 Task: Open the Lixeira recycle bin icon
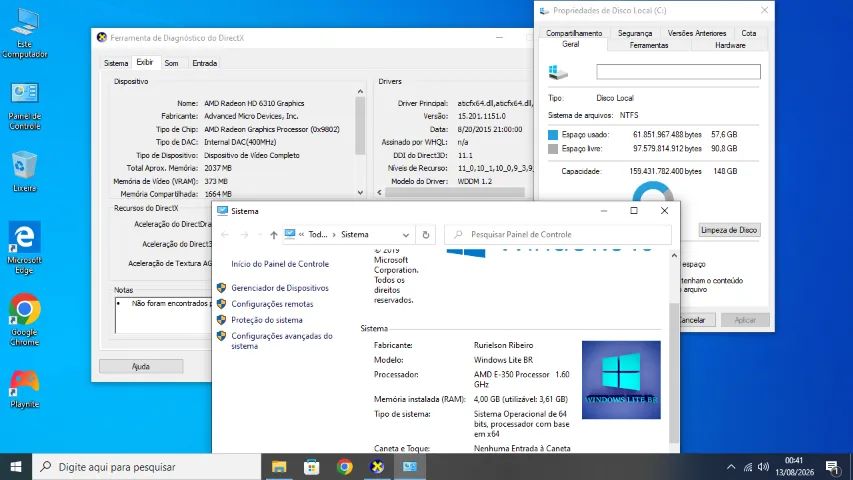point(24,172)
